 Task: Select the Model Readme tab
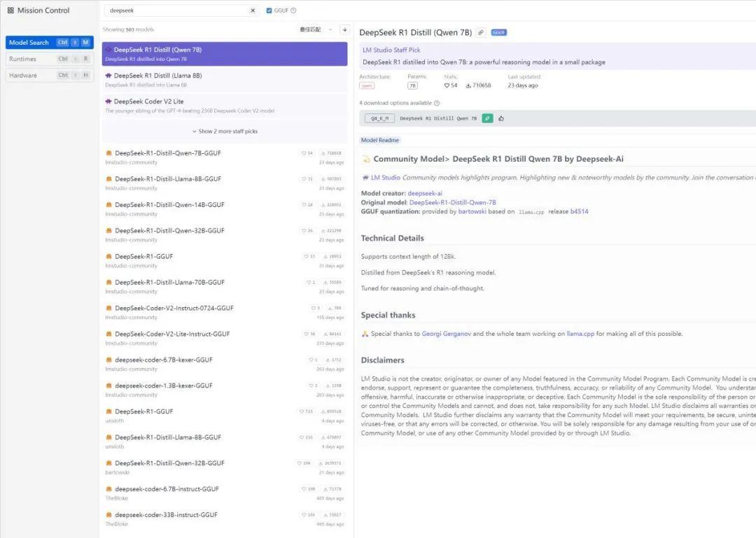(x=380, y=141)
